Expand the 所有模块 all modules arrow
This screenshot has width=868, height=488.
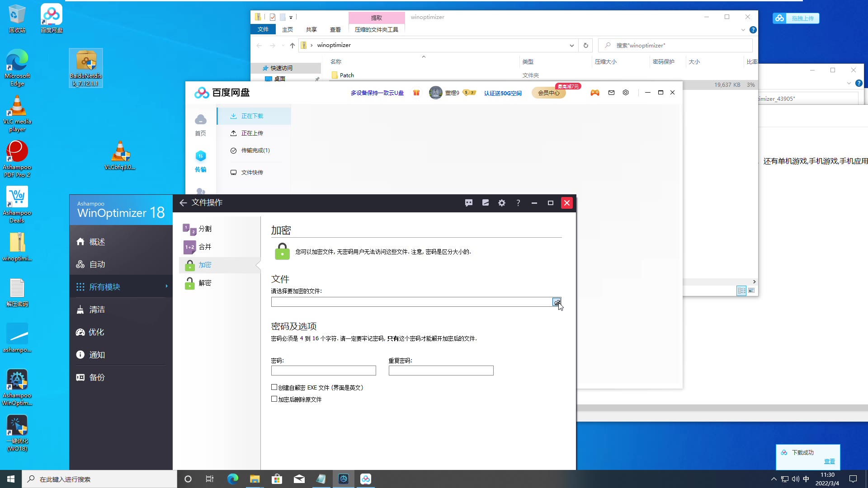pyautogui.click(x=166, y=286)
